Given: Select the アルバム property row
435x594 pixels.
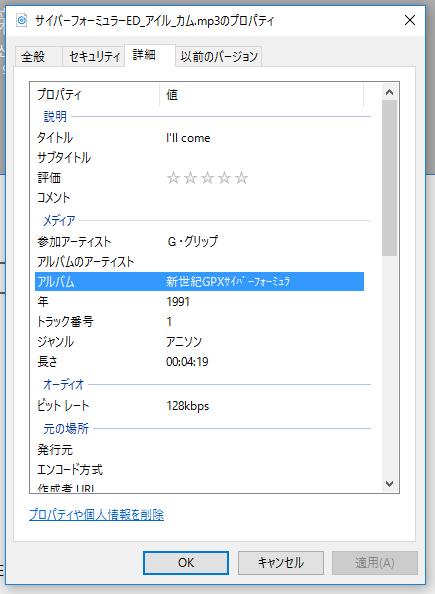Looking at the screenshot, I should coord(200,281).
